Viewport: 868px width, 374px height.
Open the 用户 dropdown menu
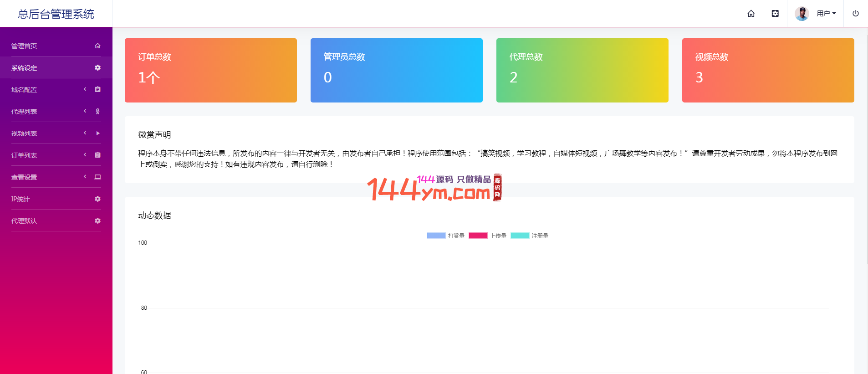coord(826,14)
